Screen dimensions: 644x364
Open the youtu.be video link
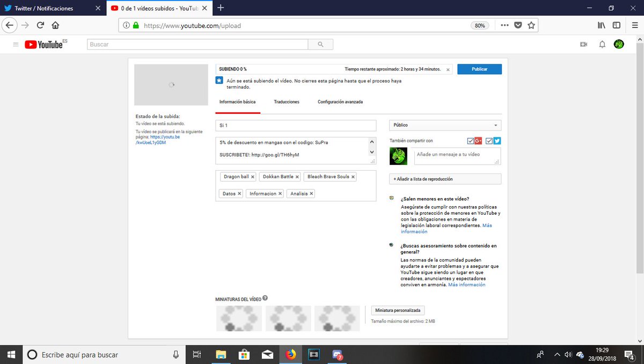[x=158, y=140]
